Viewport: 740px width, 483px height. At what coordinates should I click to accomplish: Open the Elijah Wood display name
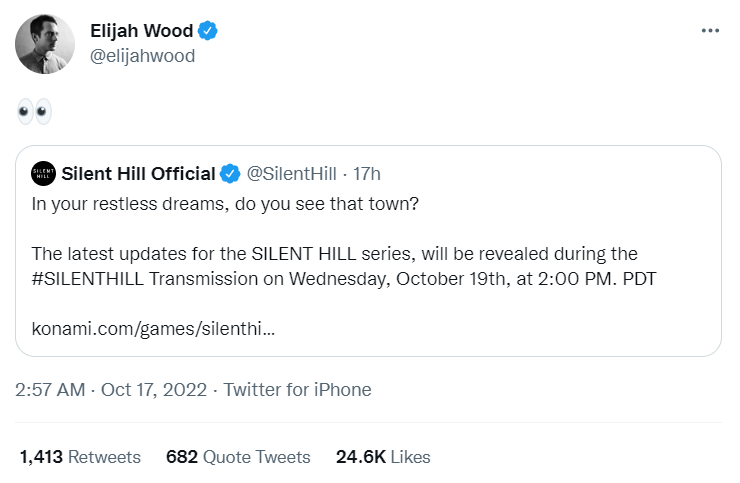tap(142, 31)
